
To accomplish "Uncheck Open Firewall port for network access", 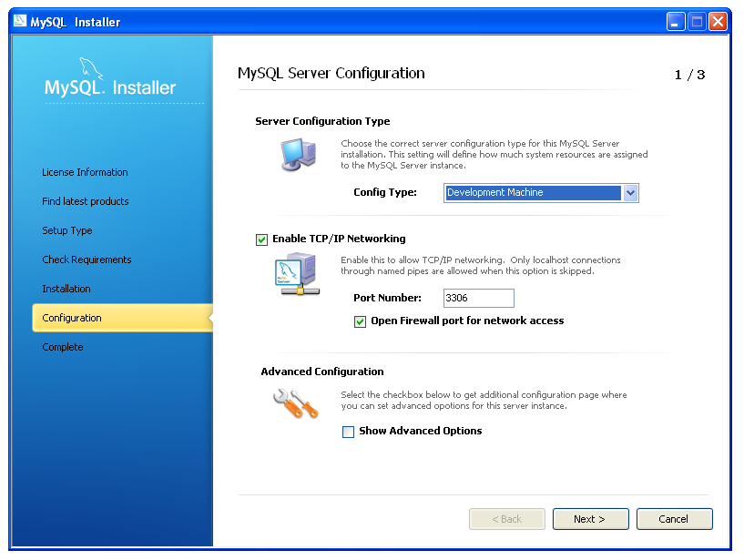I will [360, 321].
